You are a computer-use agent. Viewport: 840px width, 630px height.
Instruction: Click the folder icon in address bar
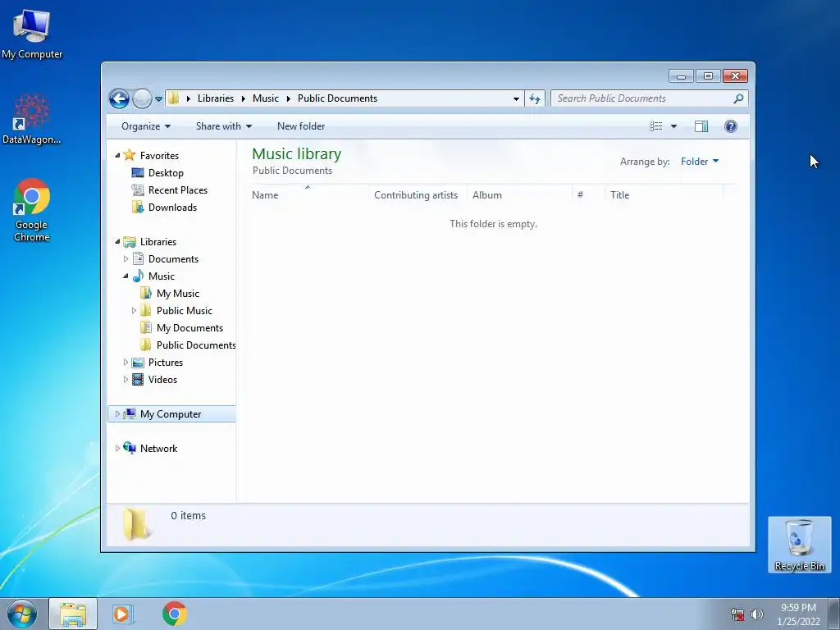point(174,98)
